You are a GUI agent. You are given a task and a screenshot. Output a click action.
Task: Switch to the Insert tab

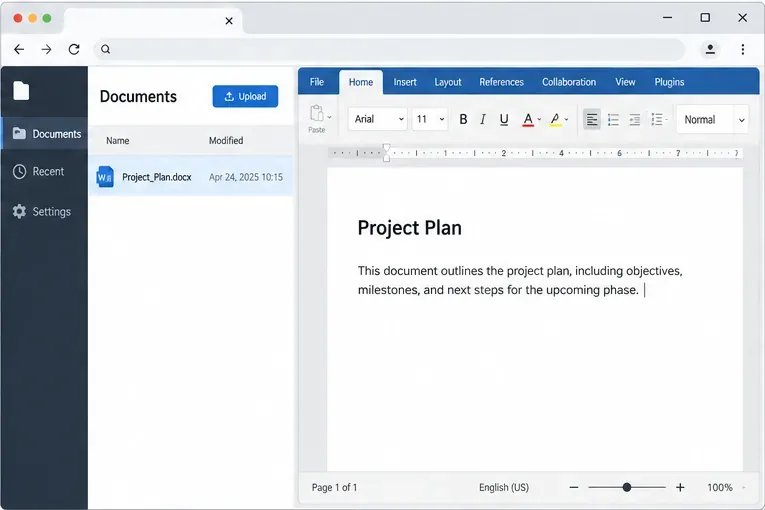(405, 82)
